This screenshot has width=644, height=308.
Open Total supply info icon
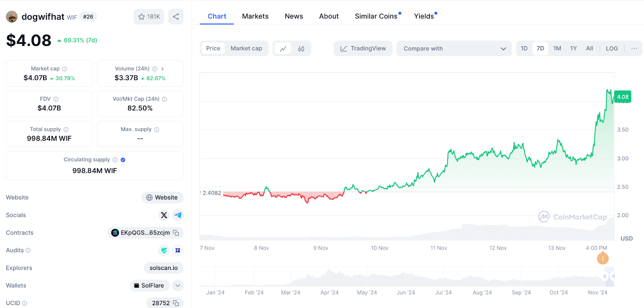pos(66,129)
